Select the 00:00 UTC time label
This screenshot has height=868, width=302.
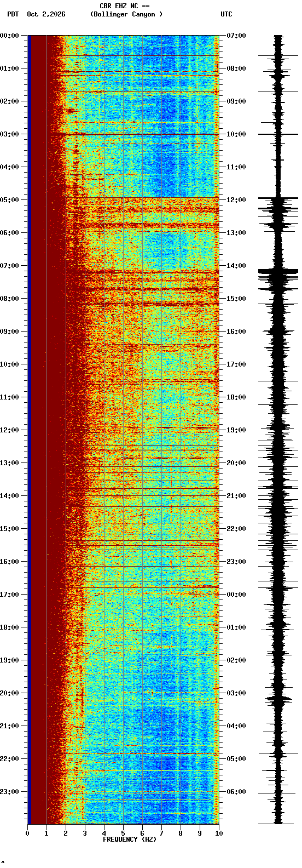236,595
